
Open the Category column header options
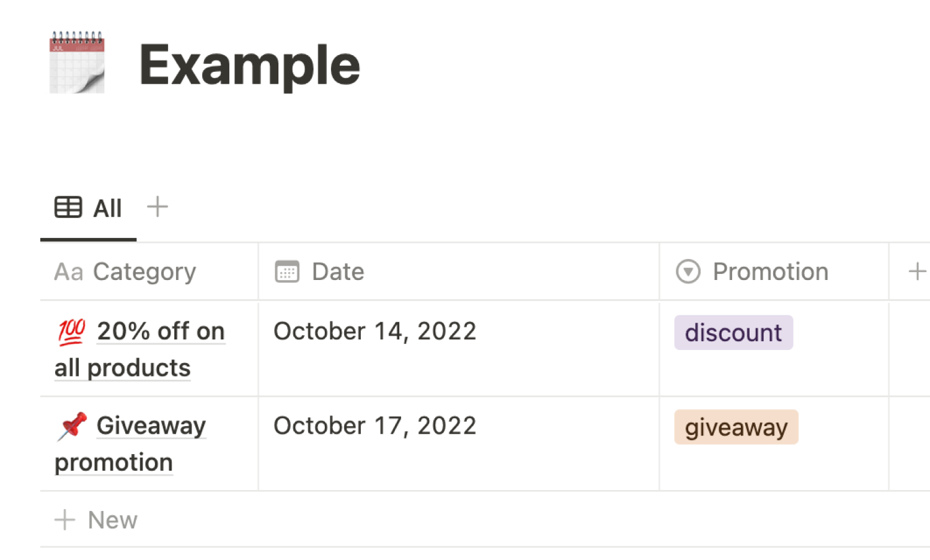149,272
